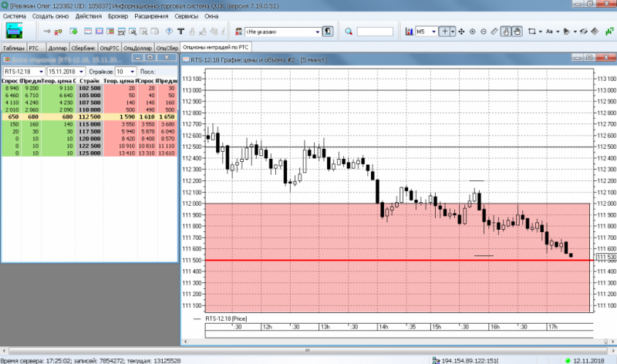Viewport: 617px width, 364px height.
Task: Click the search input field in toolbar
Action: tap(375, 32)
